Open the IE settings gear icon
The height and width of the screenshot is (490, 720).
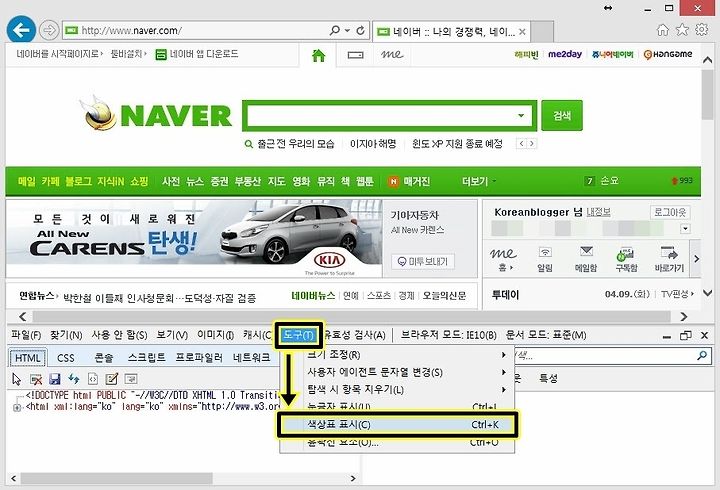tap(701, 30)
